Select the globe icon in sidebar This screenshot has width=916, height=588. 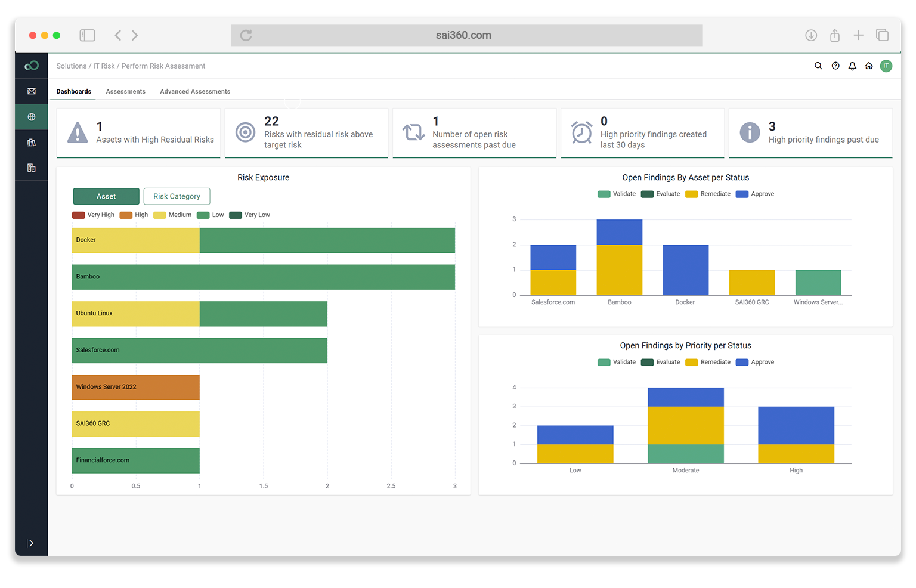pos(32,117)
